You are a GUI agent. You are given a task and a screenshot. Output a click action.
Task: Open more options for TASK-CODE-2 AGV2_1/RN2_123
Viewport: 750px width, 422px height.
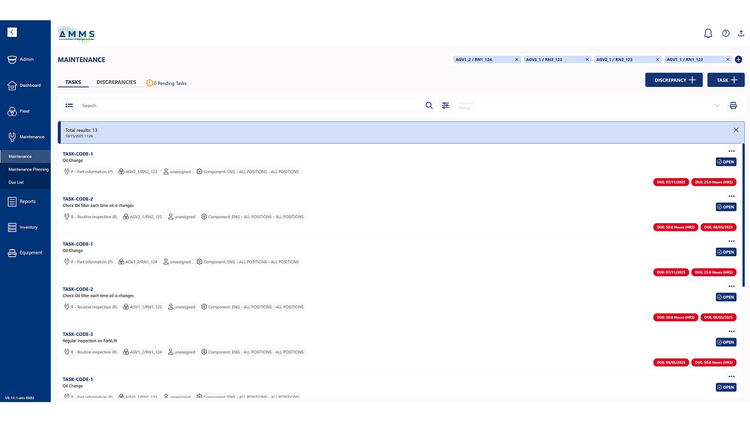coord(731,196)
